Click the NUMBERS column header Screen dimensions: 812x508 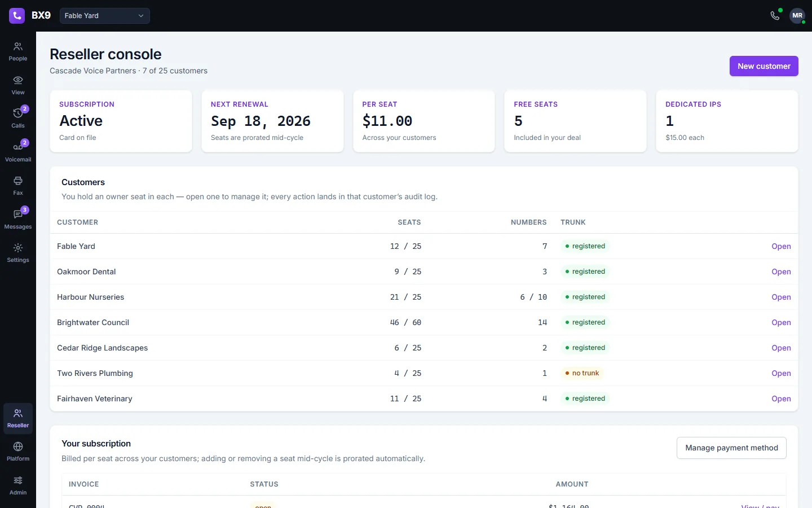click(528, 222)
